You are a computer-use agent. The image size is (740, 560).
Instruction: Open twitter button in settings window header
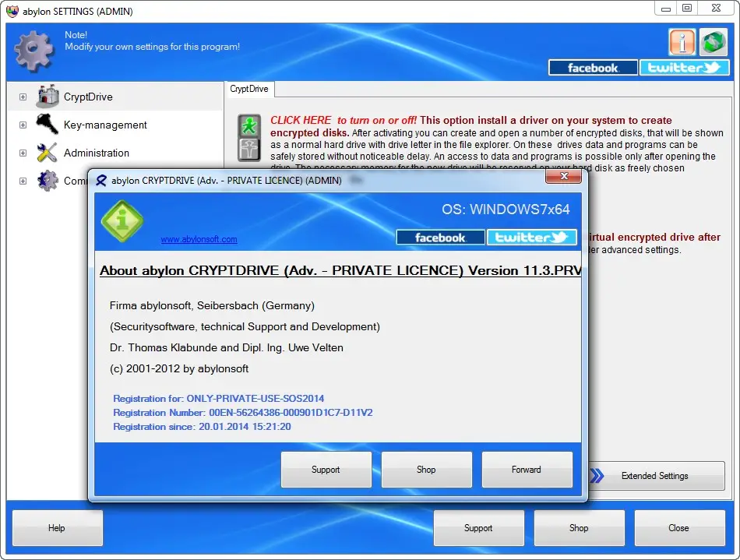685,68
